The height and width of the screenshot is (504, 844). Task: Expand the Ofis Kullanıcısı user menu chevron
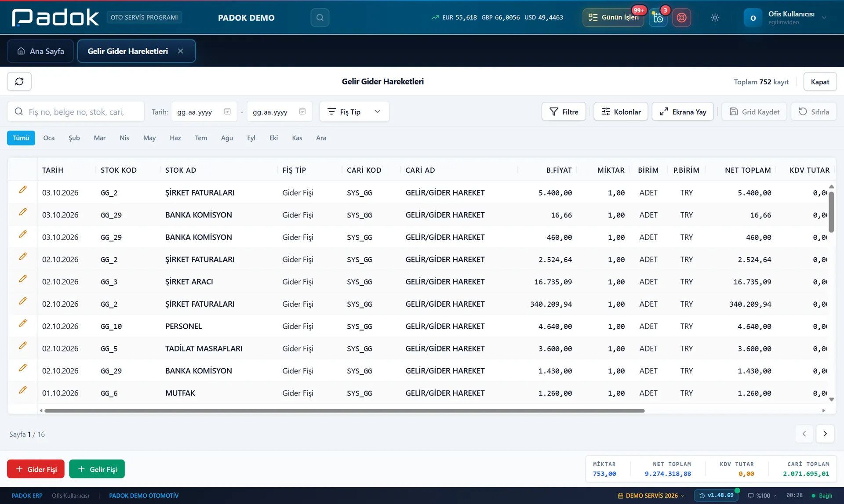click(824, 18)
